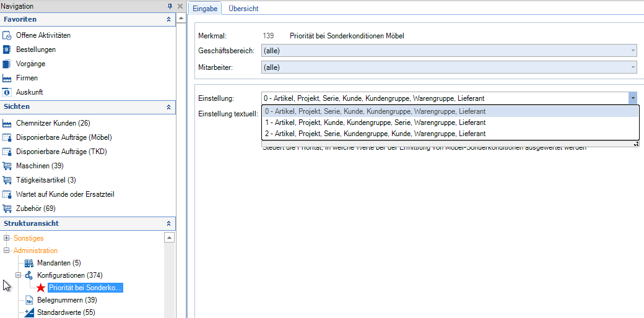Click the Offene Aktivitäten clock icon

7,36
